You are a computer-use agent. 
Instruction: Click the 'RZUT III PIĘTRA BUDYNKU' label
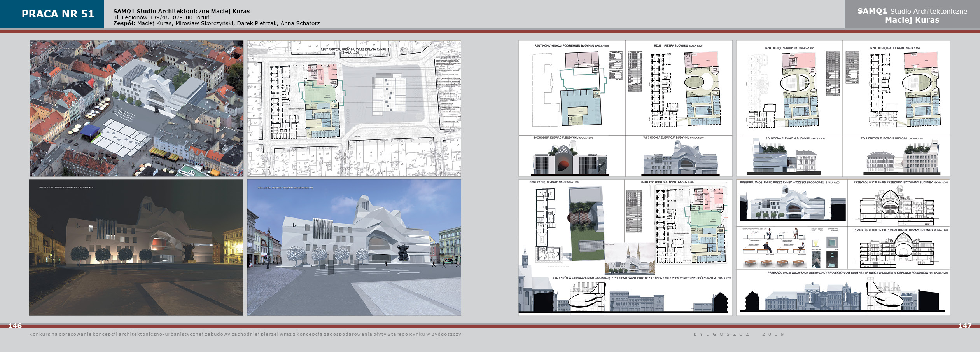tap(895, 48)
